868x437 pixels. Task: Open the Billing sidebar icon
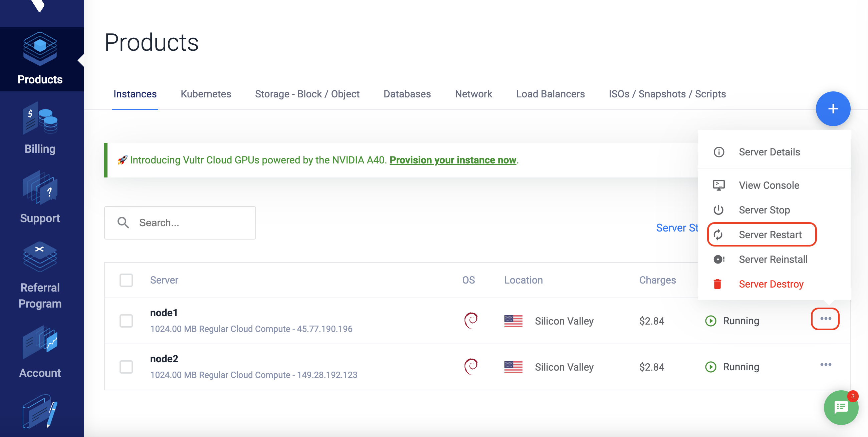pyautogui.click(x=40, y=118)
